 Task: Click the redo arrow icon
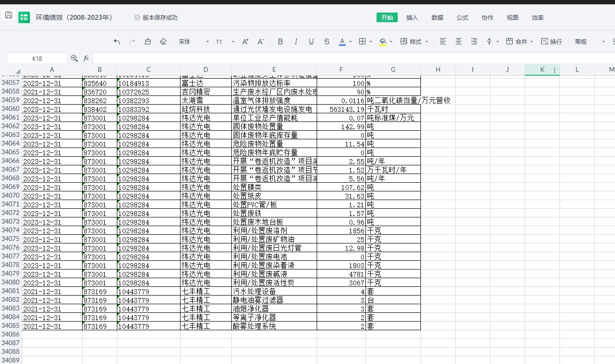(132, 42)
